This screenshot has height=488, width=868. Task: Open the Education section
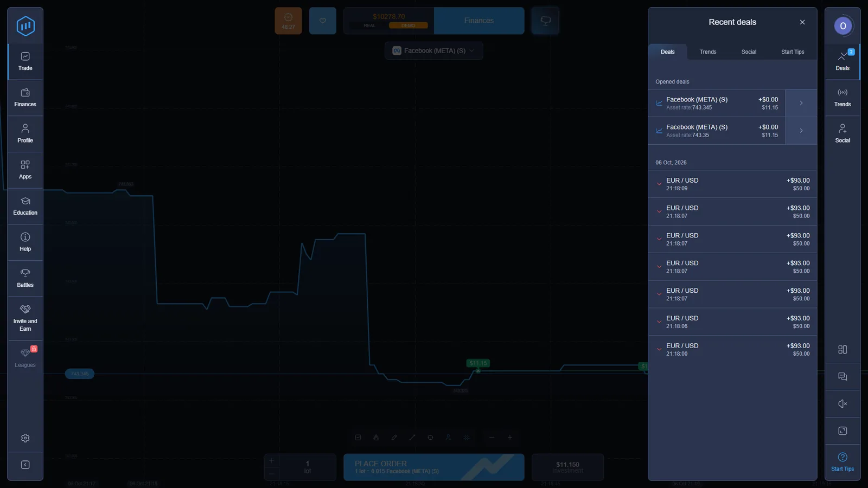25,207
